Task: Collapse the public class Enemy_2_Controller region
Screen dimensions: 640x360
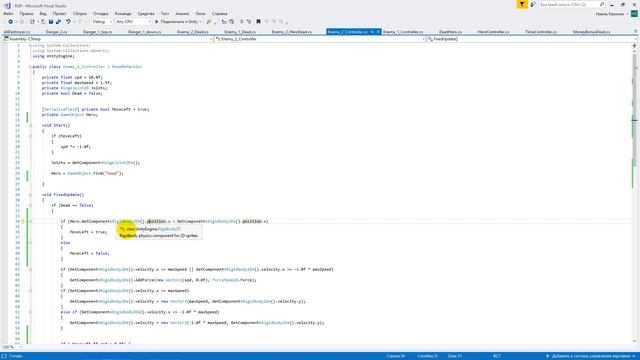Action: click(30, 67)
